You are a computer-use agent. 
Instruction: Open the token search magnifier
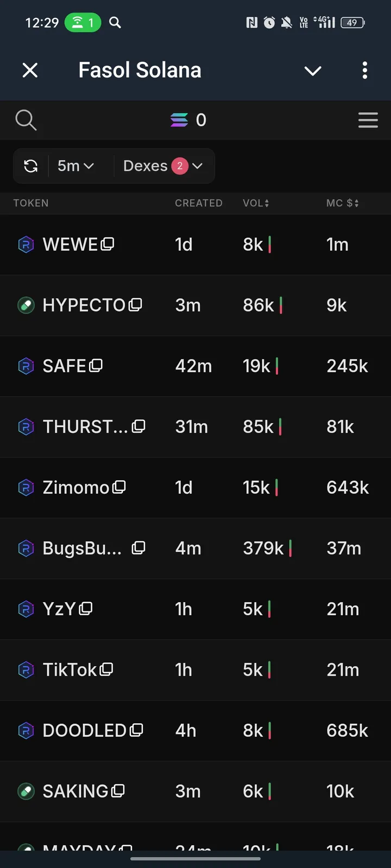(x=26, y=120)
